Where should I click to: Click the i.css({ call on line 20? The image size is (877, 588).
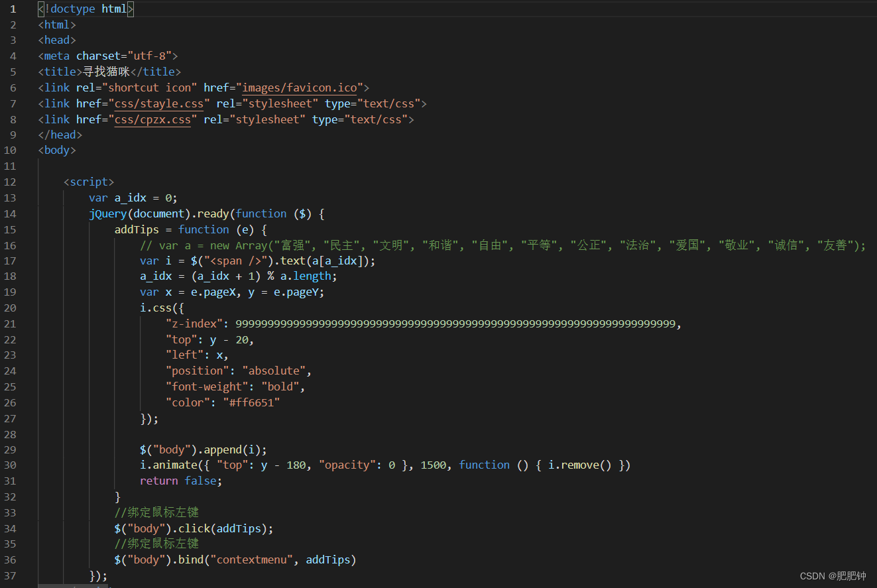[162, 308]
